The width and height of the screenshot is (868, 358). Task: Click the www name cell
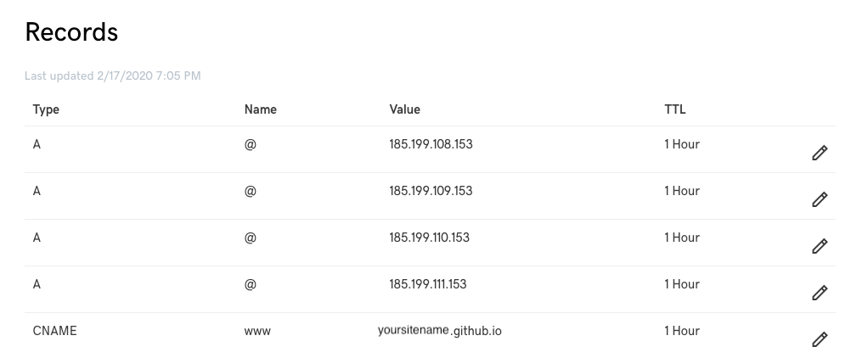257,332
